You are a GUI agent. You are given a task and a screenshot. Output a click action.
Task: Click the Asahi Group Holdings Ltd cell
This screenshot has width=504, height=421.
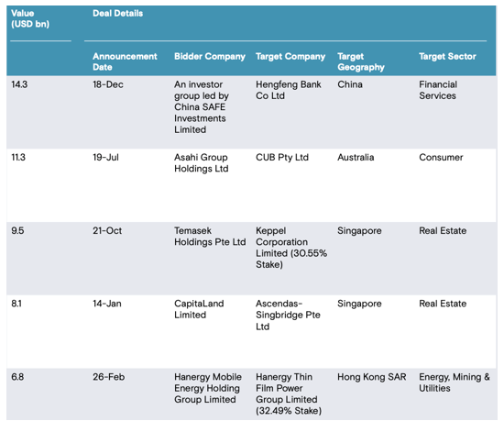[x=202, y=163]
